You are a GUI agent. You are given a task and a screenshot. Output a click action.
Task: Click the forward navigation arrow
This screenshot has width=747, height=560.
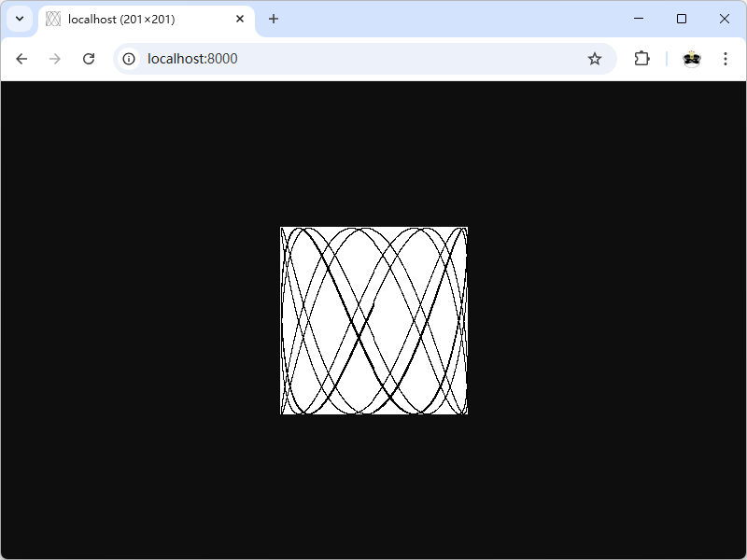tap(55, 59)
